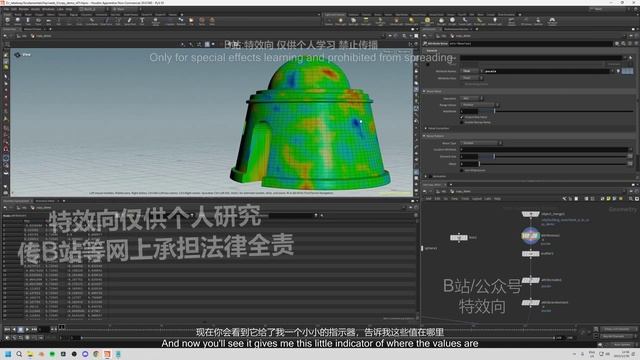The image size is (640, 360).
Task: Select the Metaball shelf tool
Action: (181, 21)
